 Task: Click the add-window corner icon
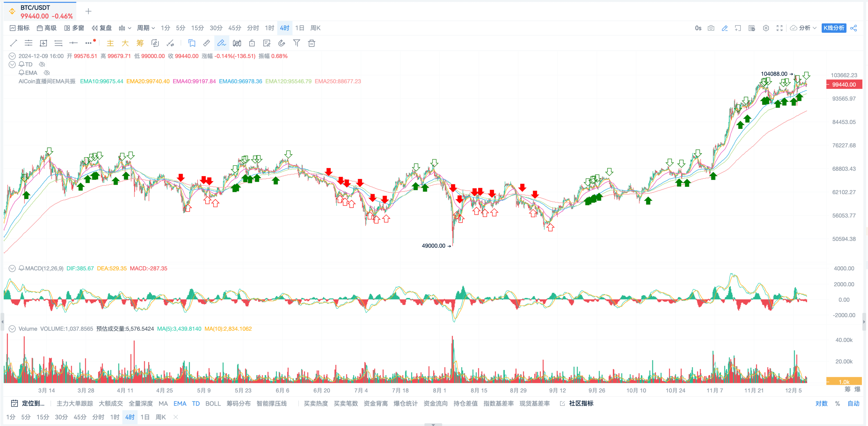[x=738, y=28]
